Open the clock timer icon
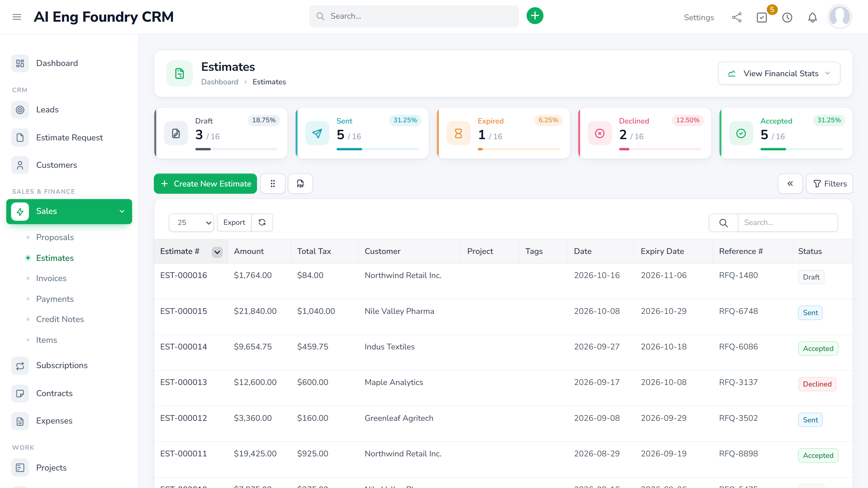This screenshot has height=488, width=868. tap(787, 17)
